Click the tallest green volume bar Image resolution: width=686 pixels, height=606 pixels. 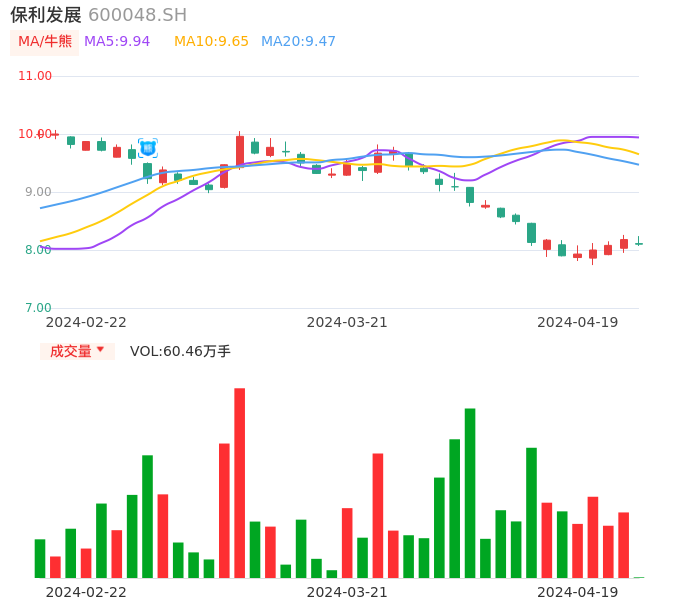coord(470,493)
